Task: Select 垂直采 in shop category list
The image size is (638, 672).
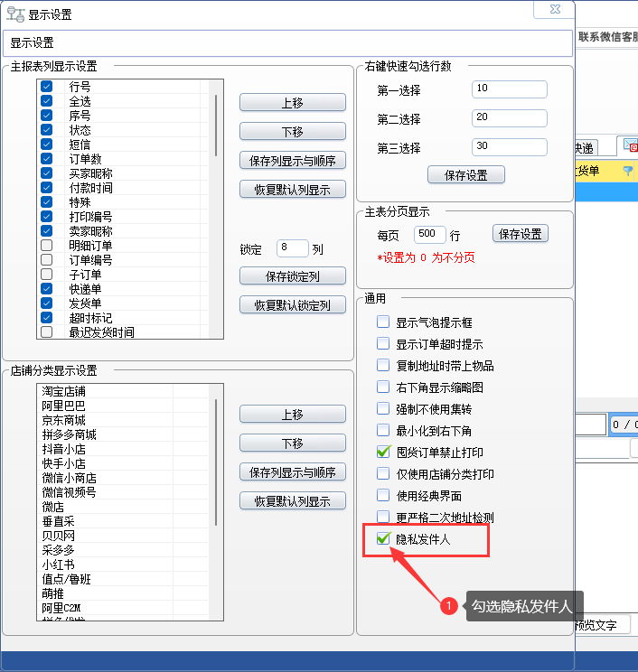Action: [59, 521]
